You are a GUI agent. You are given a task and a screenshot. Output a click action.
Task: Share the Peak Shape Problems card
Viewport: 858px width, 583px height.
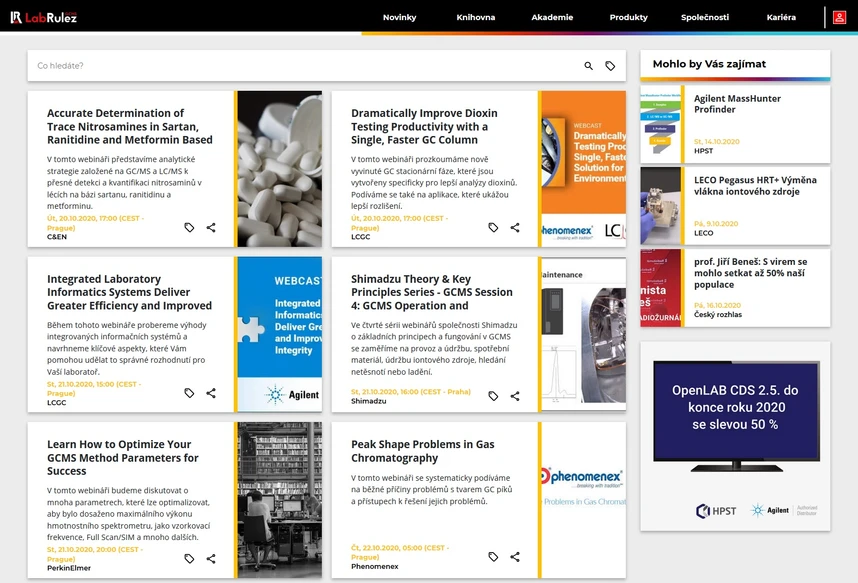point(515,557)
